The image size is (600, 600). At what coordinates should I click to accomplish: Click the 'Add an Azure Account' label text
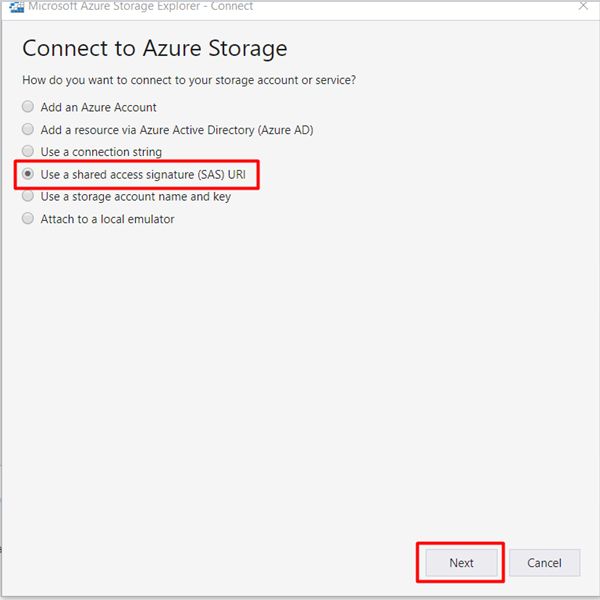(98, 107)
